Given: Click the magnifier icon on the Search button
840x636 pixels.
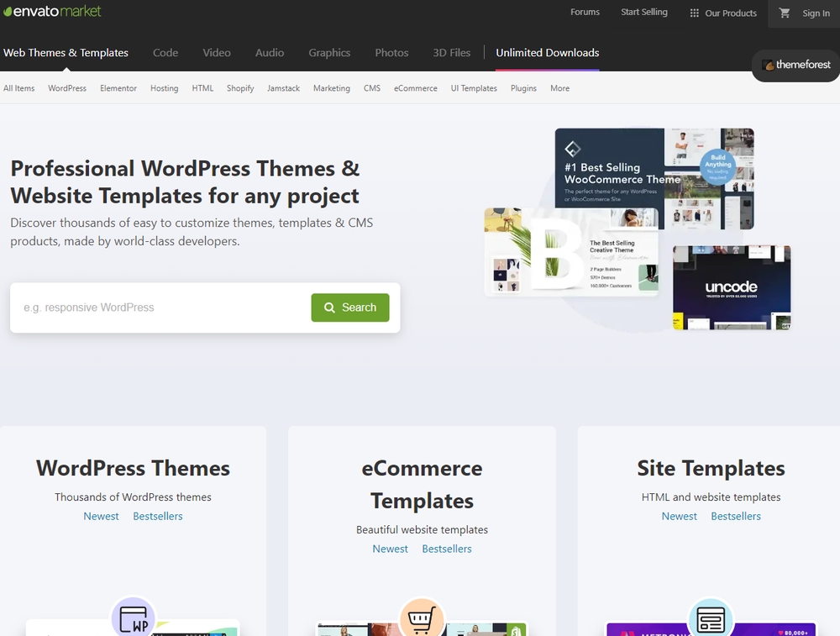Looking at the screenshot, I should click(329, 307).
